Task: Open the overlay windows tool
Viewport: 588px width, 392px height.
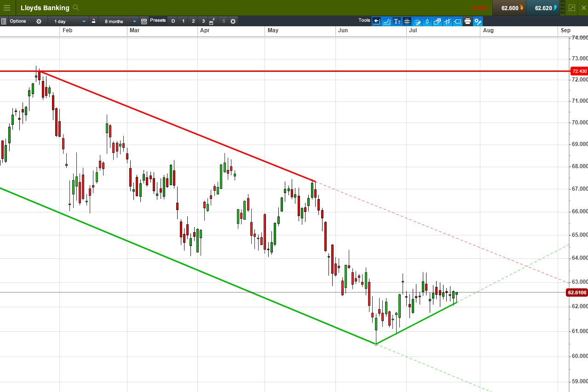Action: coord(437,21)
